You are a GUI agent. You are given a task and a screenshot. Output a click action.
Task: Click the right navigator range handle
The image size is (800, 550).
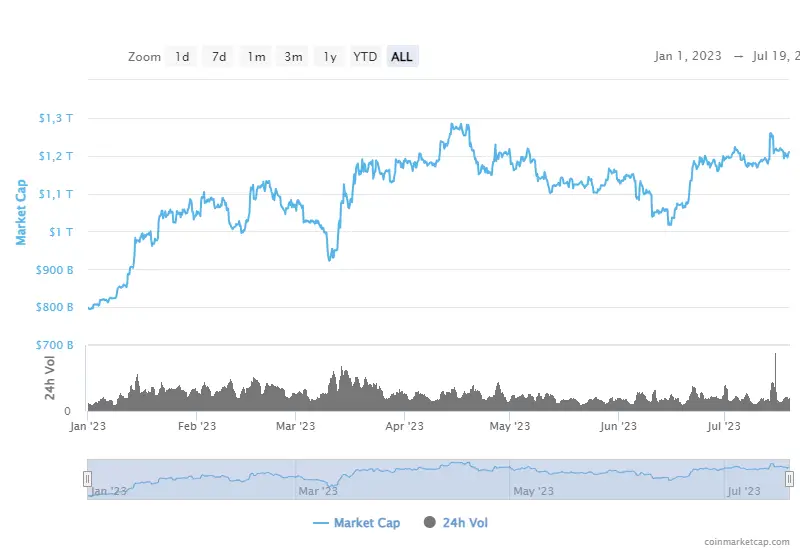point(790,480)
